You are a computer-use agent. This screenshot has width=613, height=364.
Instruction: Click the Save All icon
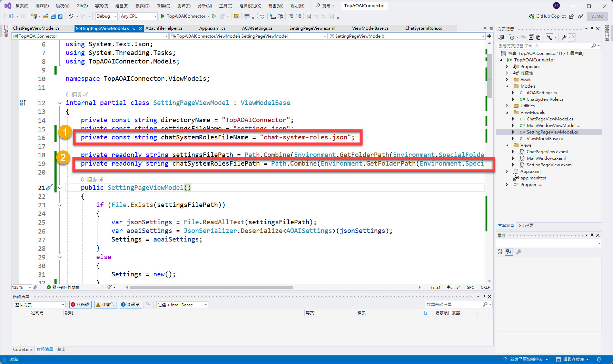tap(61, 16)
